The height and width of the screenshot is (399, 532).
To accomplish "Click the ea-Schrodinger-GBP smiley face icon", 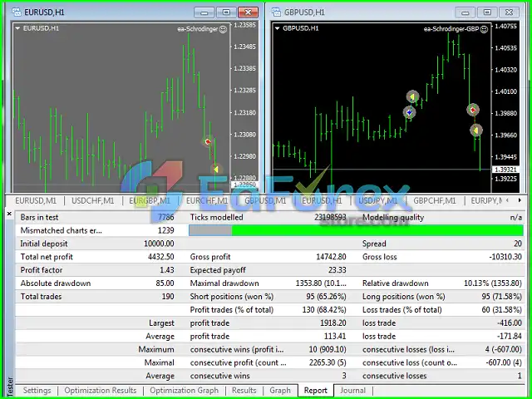I will pyautogui.click(x=484, y=29).
